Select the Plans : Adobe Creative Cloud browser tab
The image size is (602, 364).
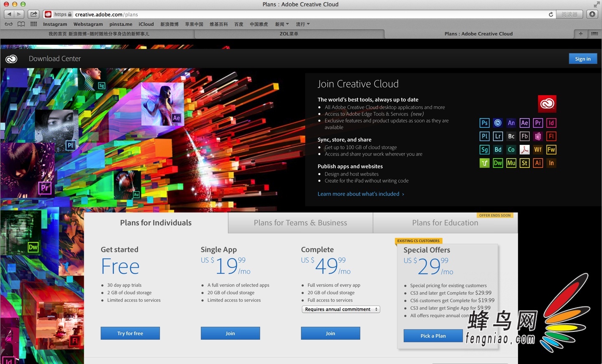478,34
